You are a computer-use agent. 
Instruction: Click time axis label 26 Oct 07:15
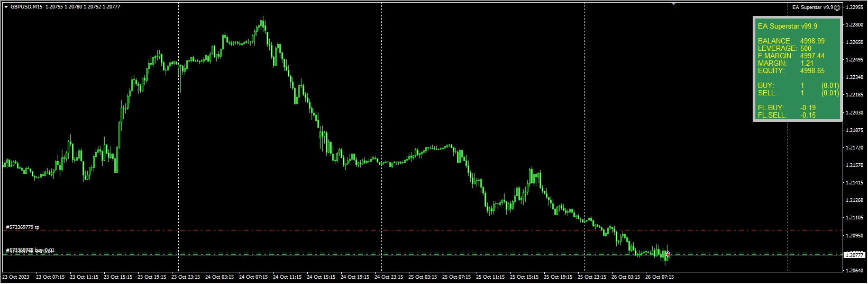[x=660, y=277]
